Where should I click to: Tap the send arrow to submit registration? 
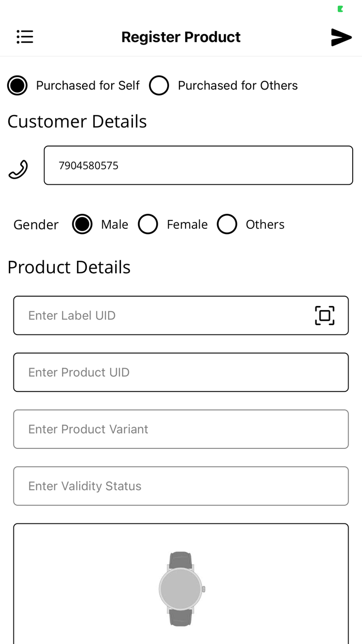pos(341,37)
